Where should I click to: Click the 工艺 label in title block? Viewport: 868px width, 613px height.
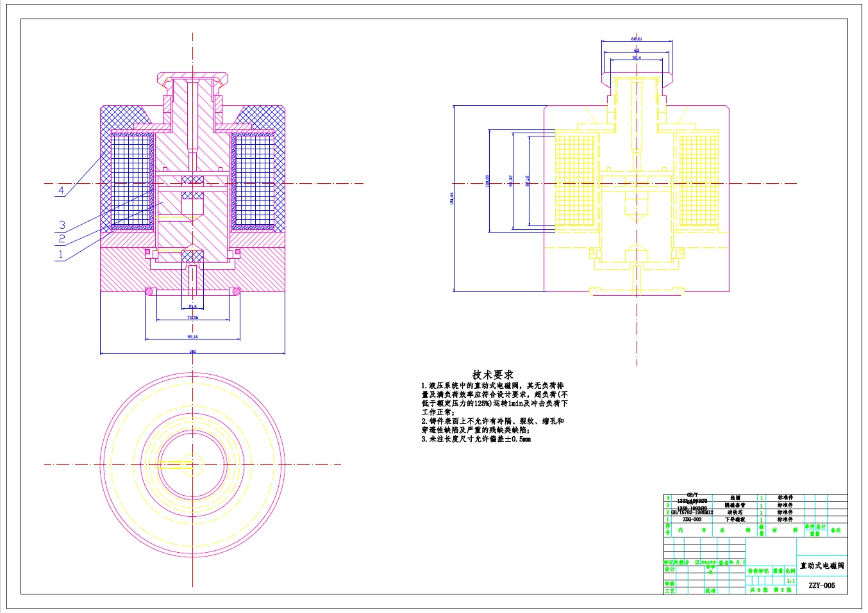tap(670, 591)
